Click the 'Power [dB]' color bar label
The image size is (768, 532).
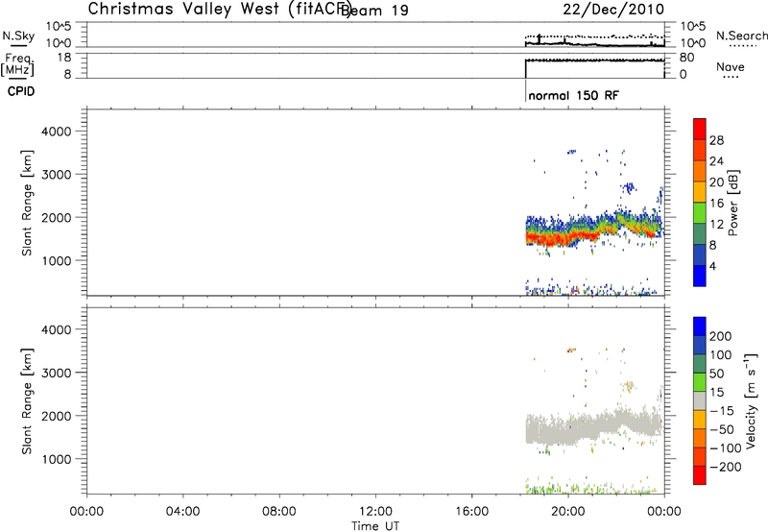coord(732,203)
